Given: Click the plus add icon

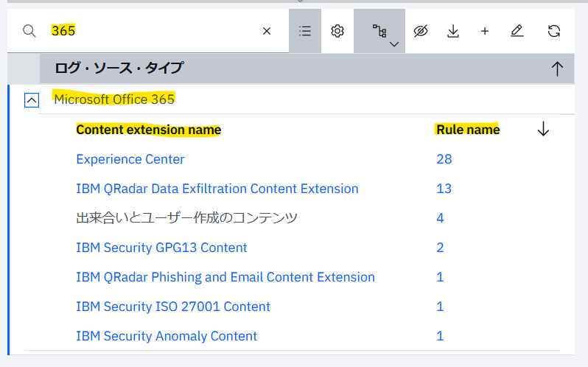Looking at the screenshot, I should pyautogui.click(x=485, y=31).
